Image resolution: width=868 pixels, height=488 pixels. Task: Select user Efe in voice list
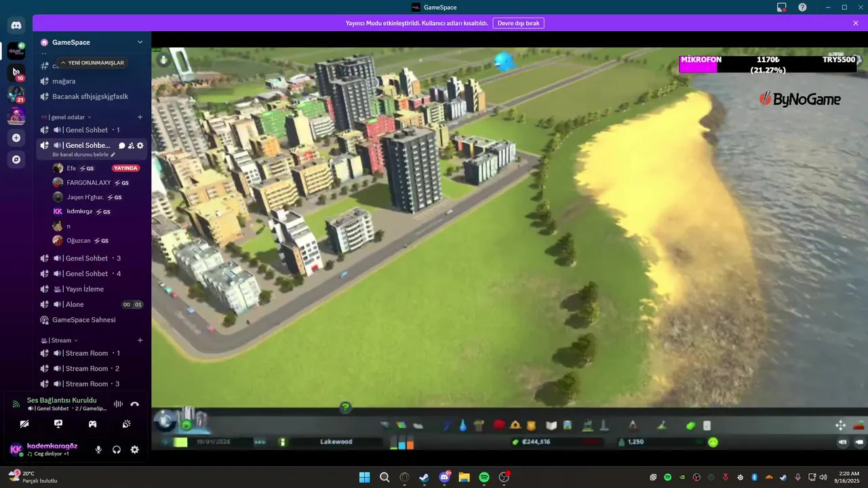(x=98, y=168)
